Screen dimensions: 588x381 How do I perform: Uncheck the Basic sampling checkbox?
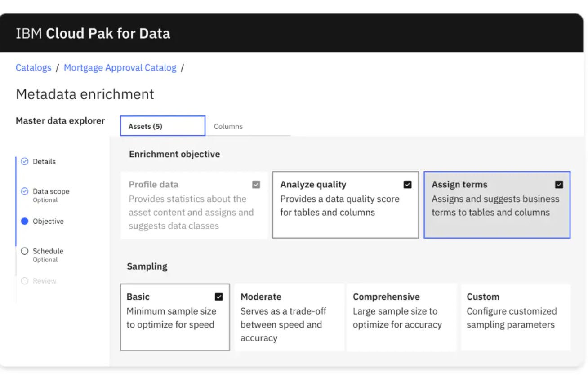[x=219, y=297]
